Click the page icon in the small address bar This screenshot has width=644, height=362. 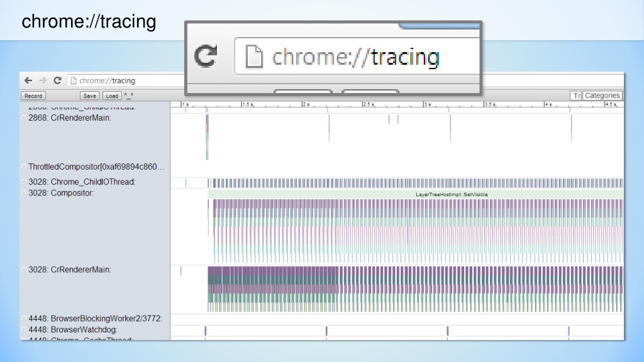74,80
